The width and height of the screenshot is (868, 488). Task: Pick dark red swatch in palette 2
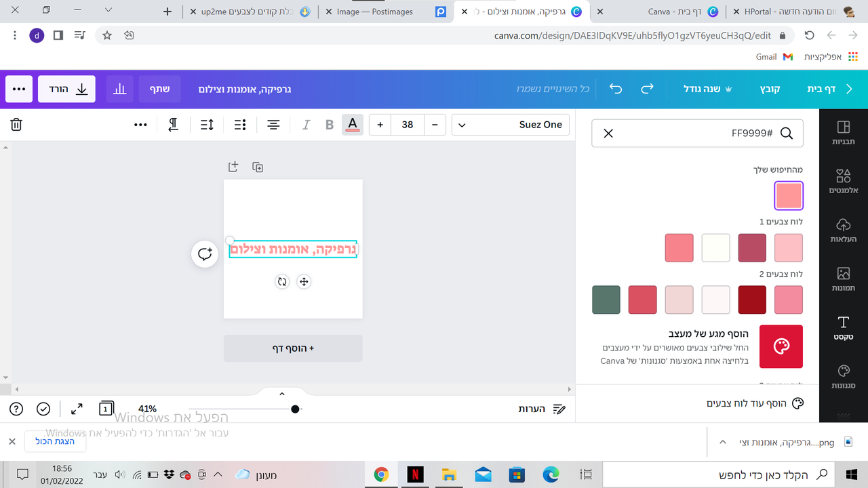click(752, 300)
